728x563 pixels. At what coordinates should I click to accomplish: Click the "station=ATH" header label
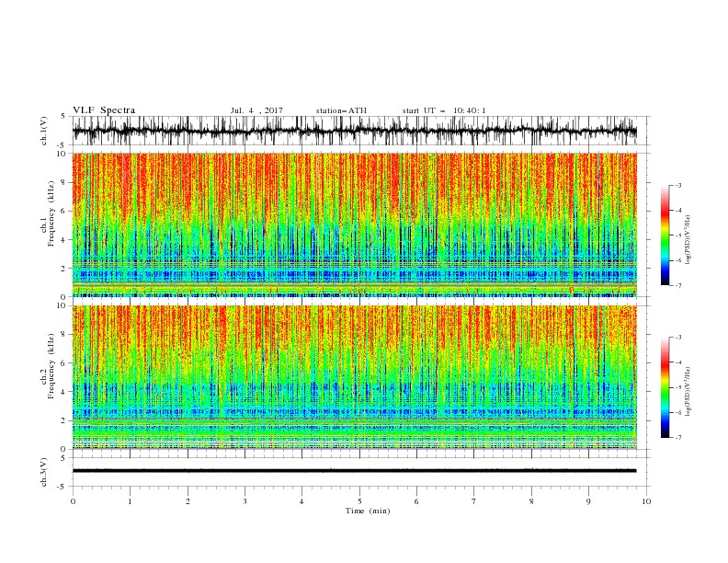pos(341,110)
